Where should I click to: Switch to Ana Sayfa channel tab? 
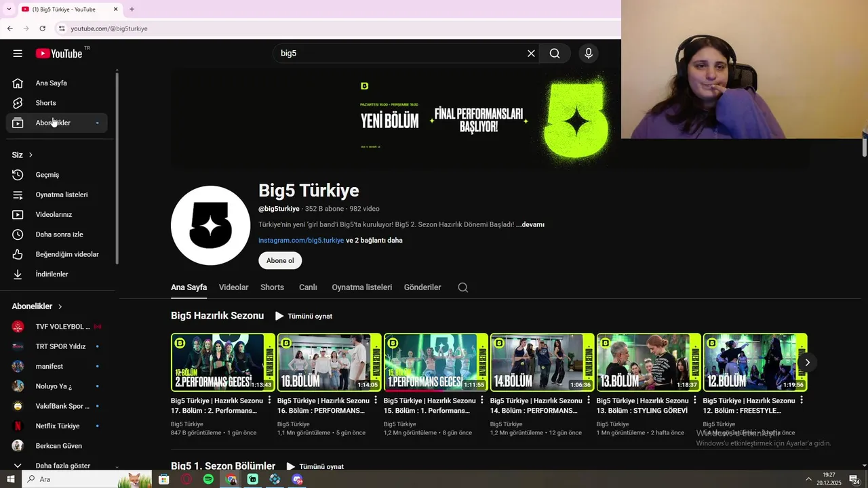point(189,287)
